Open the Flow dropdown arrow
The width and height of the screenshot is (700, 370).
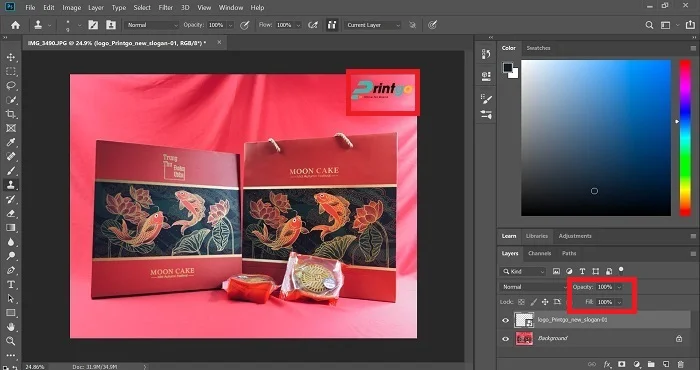coord(298,25)
